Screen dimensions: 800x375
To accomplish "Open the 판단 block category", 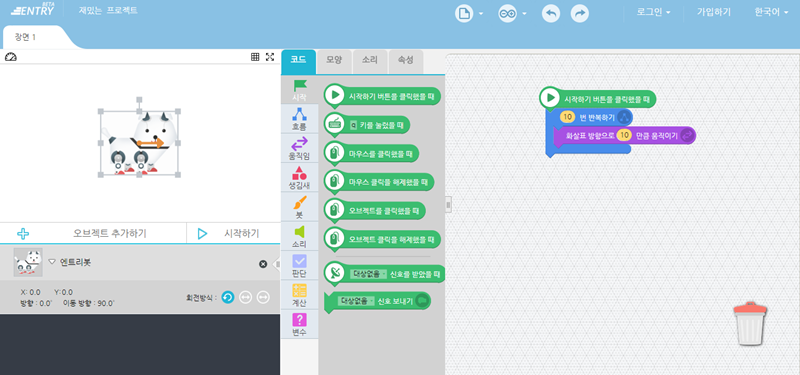I will click(x=299, y=266).
